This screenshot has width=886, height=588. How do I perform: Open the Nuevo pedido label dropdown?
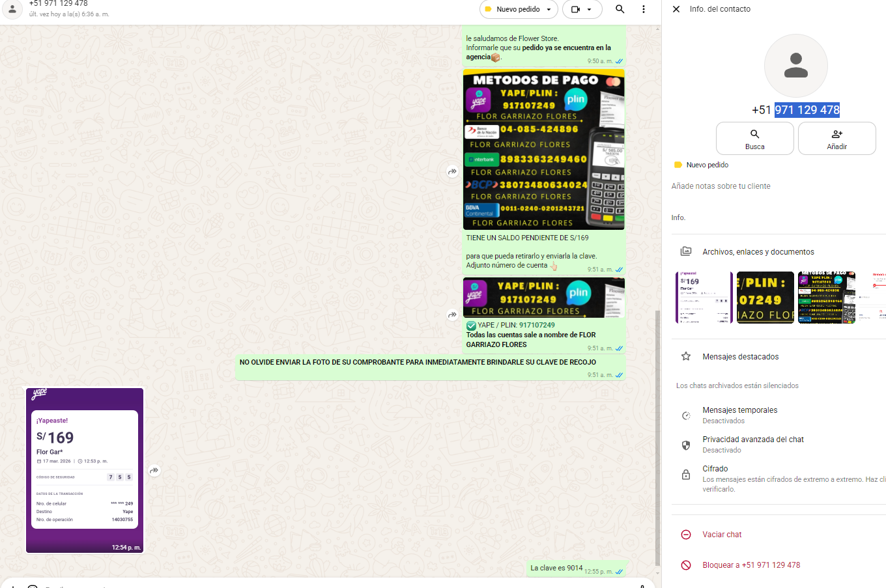coord(519,9)
